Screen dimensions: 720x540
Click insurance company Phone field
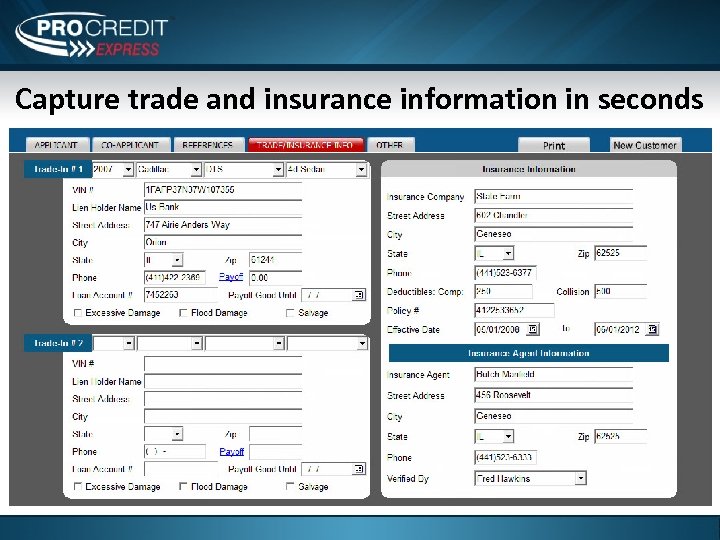click(505, 273)
